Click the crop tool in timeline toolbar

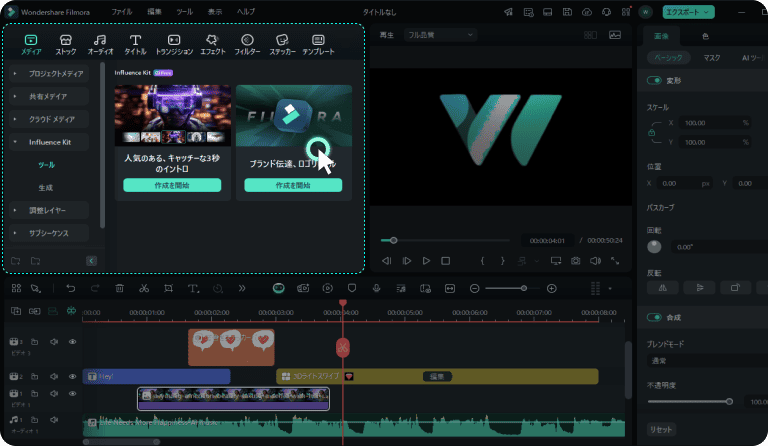point(169,288)
